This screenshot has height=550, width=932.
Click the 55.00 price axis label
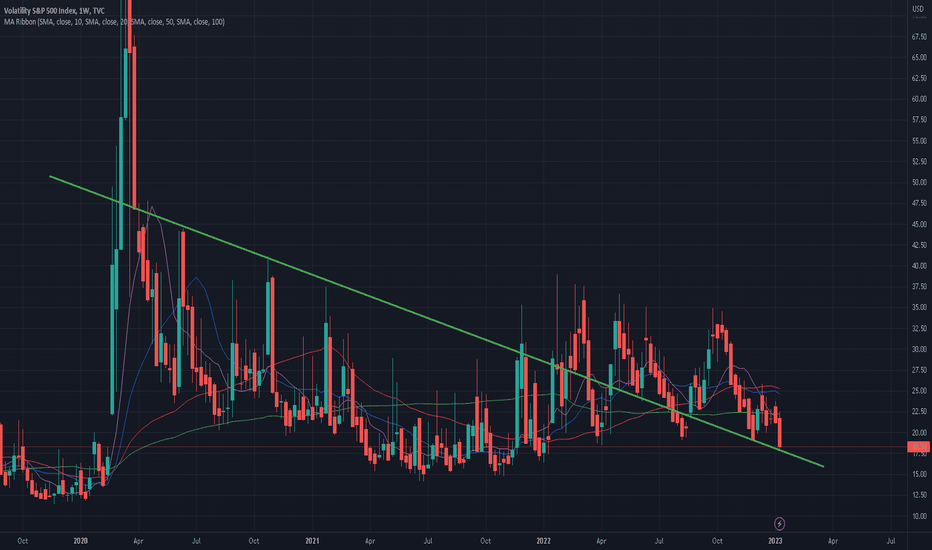tap(919, 141)
